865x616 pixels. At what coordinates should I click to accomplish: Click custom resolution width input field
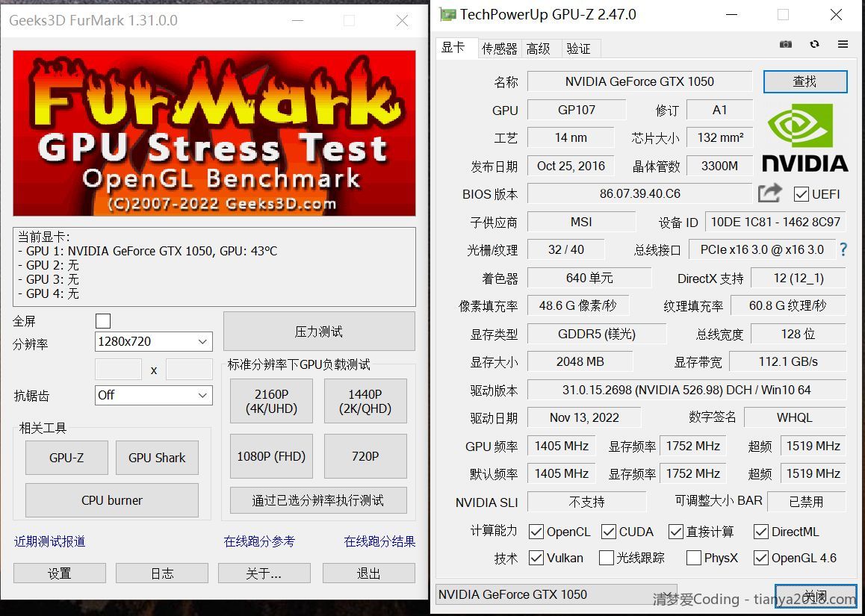[x=118, y=370]
